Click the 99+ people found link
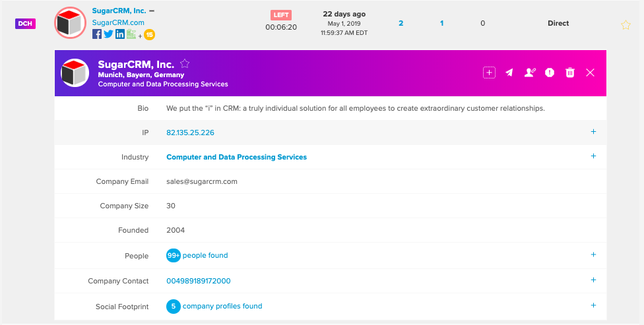This screenshot has height=325, width=644. [197, 255]
